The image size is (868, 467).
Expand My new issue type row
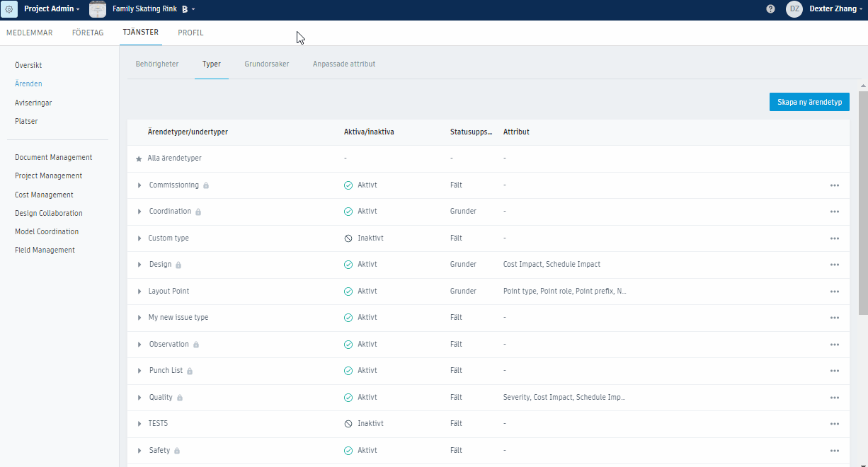(x=139, y=318)
